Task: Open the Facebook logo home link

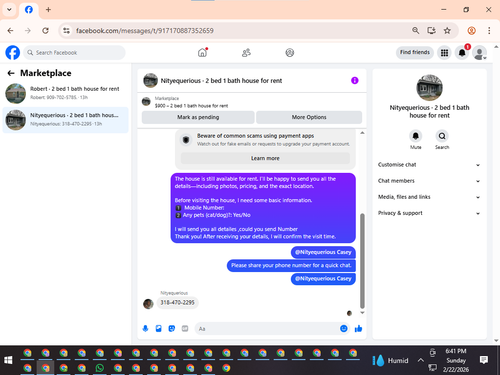Action: tap(13, 52)
